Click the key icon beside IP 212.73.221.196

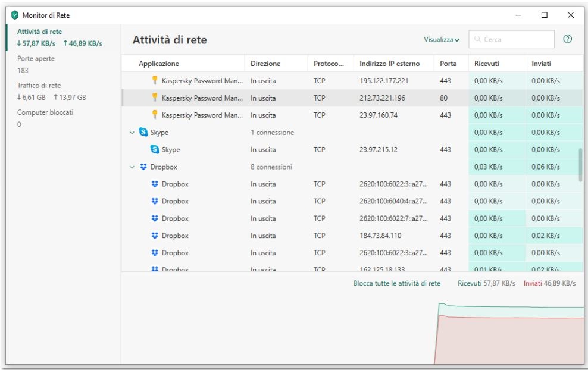coord(155,98)
